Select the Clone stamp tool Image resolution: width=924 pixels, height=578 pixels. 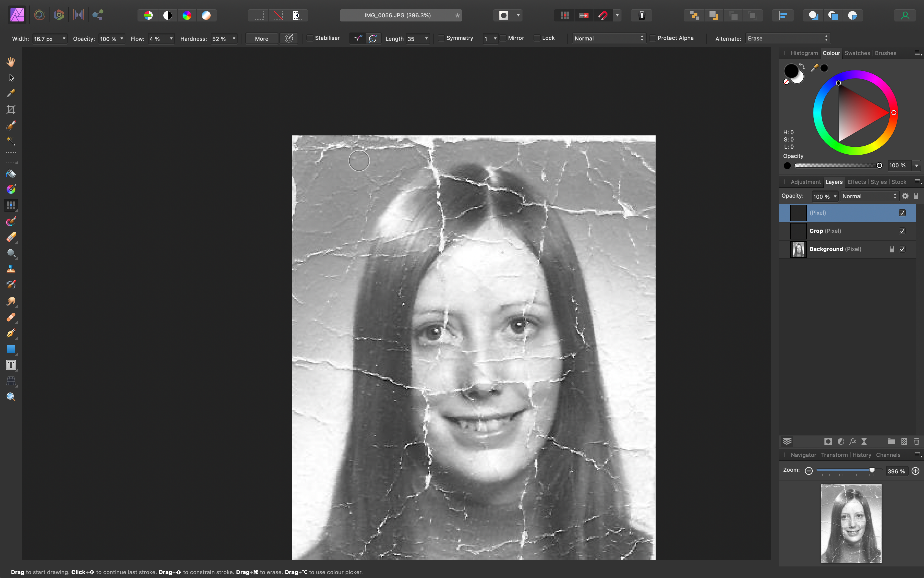pos(11,269)
